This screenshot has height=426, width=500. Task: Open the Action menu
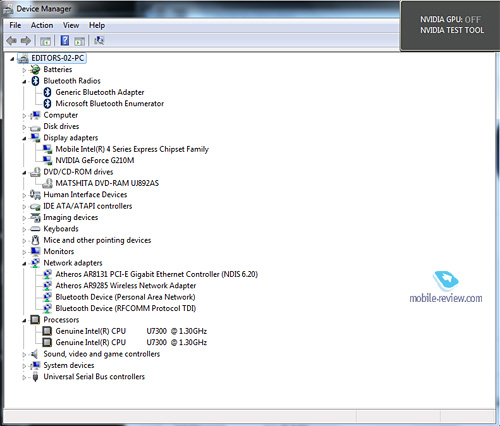(x=42, y=25)
